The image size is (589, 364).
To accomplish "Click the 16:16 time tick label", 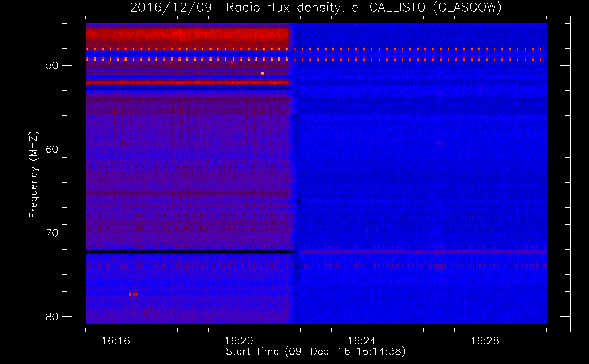I will tap(116, 341).
